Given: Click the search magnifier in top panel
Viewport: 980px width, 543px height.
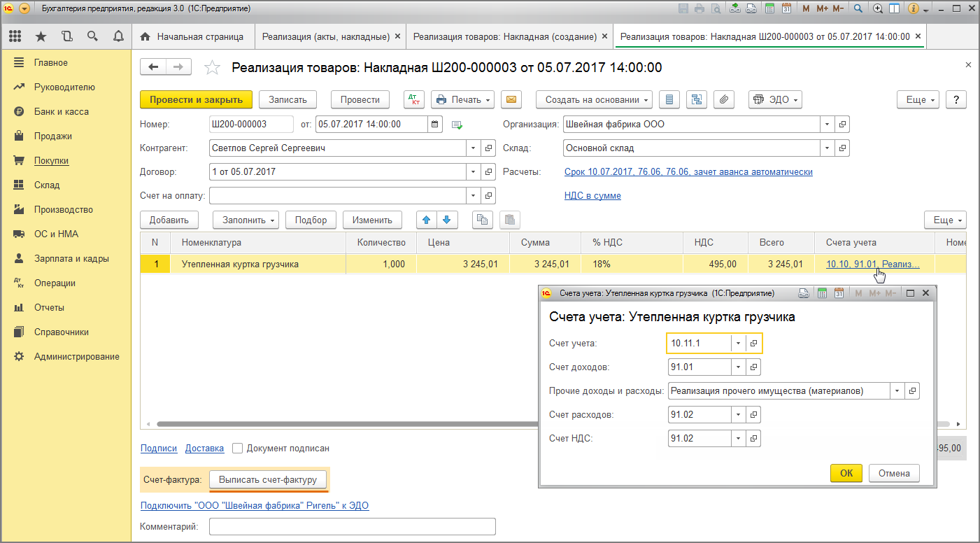Looking at the screenshot, I should coord(92,36).
